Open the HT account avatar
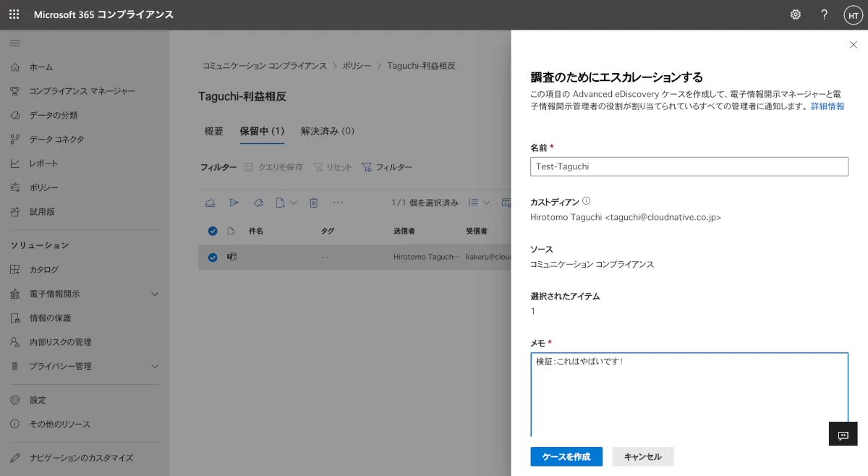This screenshot has width=868, height=476. 853,14
